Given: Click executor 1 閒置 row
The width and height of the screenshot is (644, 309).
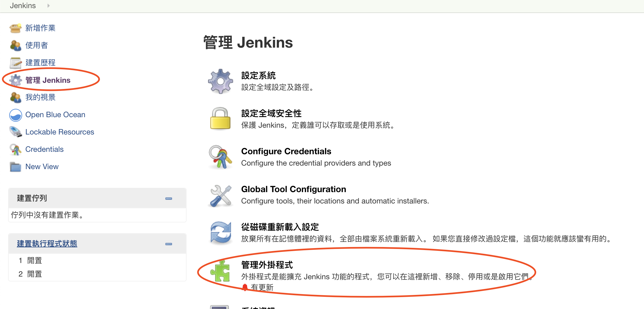Looking at the screenshot, I should (97, 261).
